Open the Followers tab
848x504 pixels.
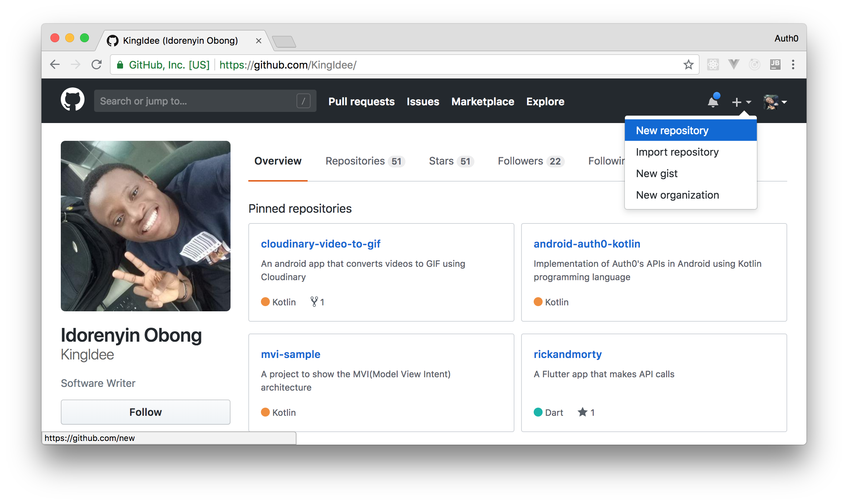pyautogui.click(x=530, y=161)
